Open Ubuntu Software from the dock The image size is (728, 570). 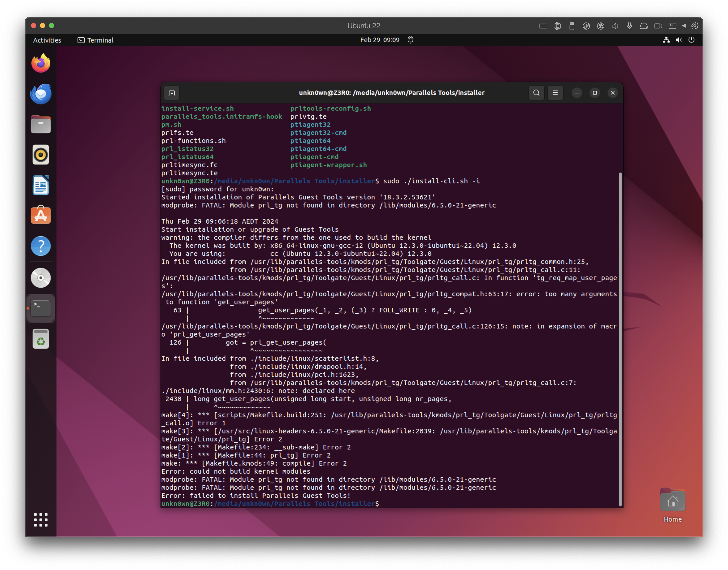coord(40,215)
